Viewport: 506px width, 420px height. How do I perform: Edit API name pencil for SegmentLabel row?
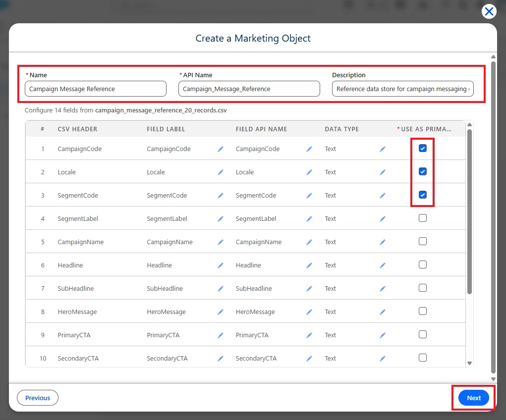tap(309, 219)
